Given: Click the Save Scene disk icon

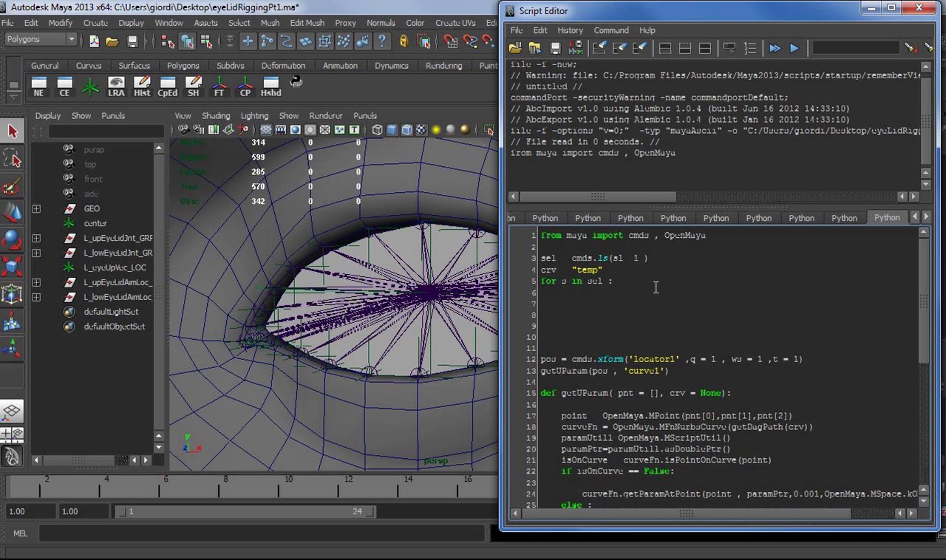Looking at the screenshot, I should point(132,41).
